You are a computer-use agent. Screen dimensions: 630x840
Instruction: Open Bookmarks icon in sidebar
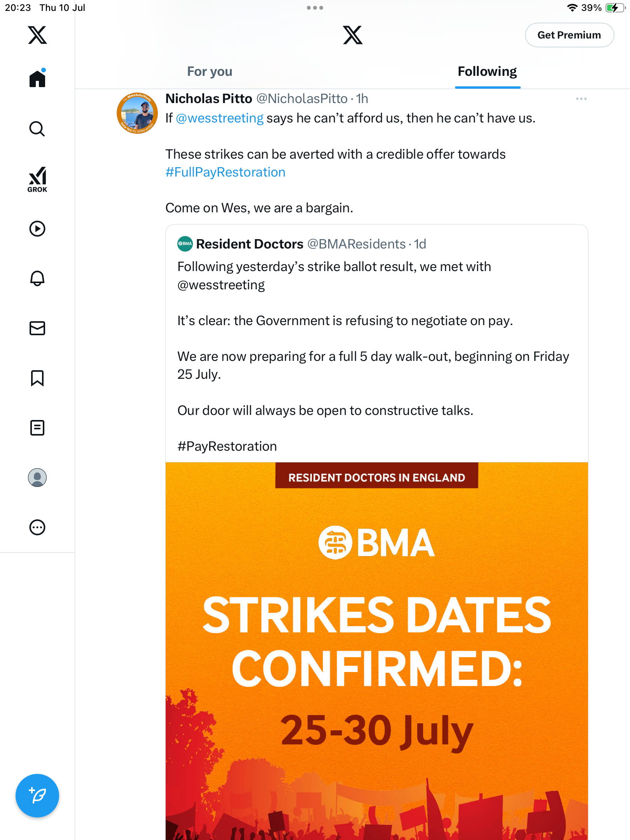point(37,378)
